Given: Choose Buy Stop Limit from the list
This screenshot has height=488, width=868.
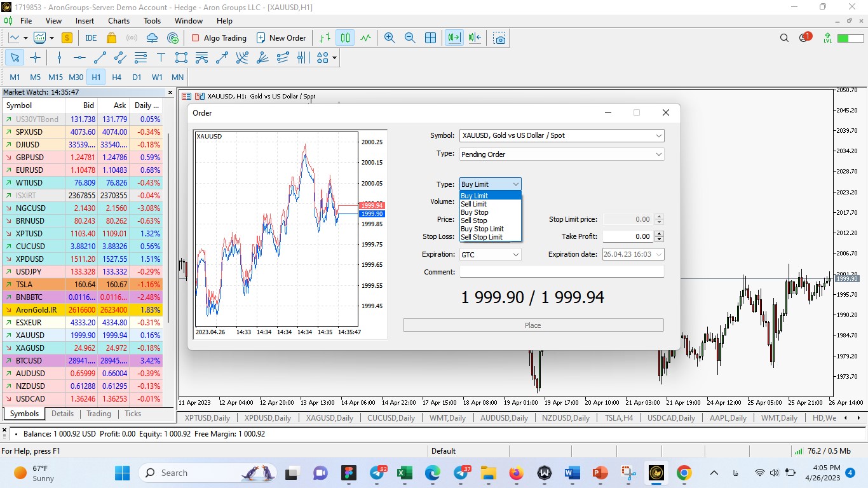Looking at the screenshot, I should pyautogui.click(x=490, y=229).
